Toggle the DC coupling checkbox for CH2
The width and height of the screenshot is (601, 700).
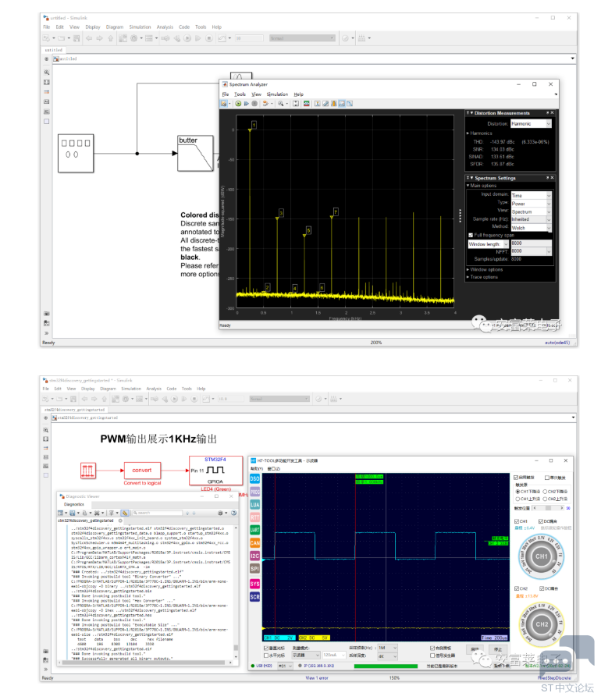(542, 589)
